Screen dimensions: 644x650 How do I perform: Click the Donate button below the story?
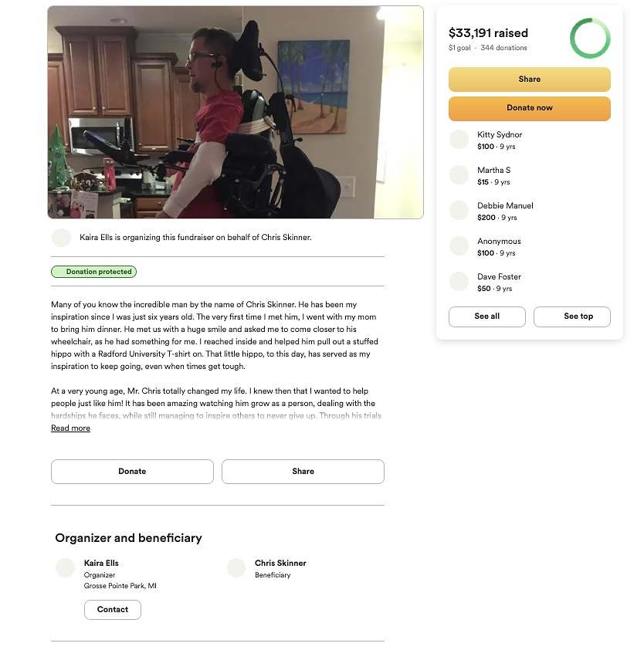pyautogui.click(x=132, y=472)
